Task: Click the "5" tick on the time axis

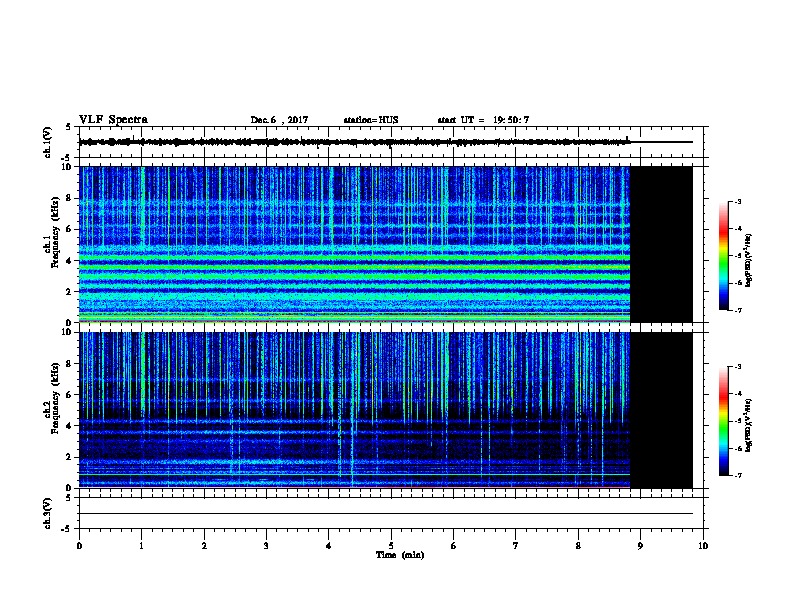Action: (391, 546)
